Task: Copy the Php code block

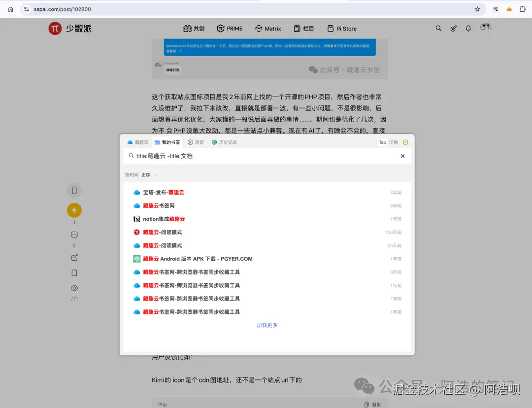Action: point(373,404)
